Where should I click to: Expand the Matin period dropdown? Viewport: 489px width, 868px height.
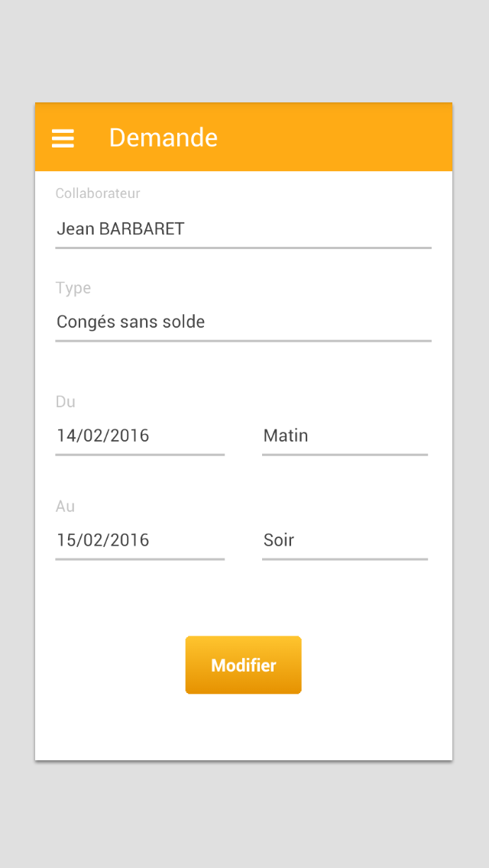click(345, 436)
